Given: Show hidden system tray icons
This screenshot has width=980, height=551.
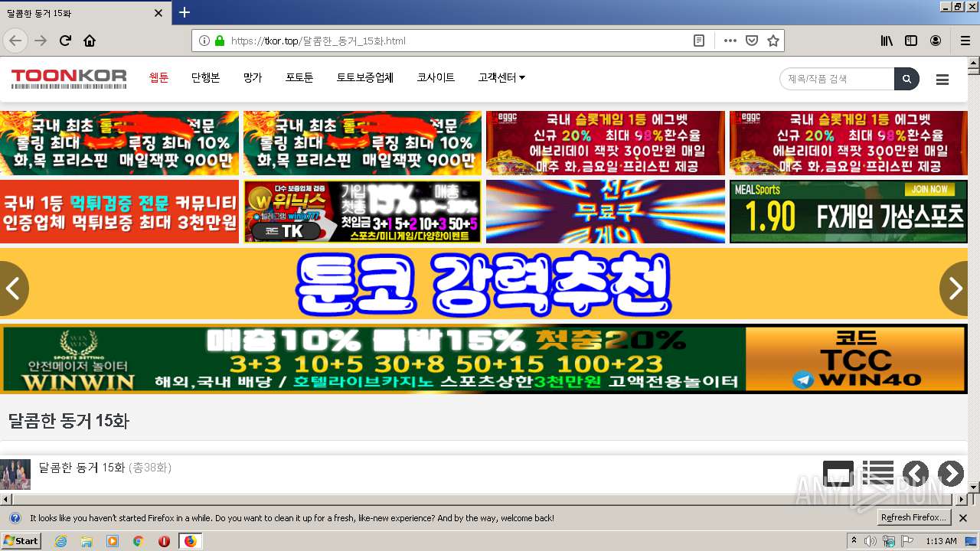Looking at the screenshot, I should [854, 541].
